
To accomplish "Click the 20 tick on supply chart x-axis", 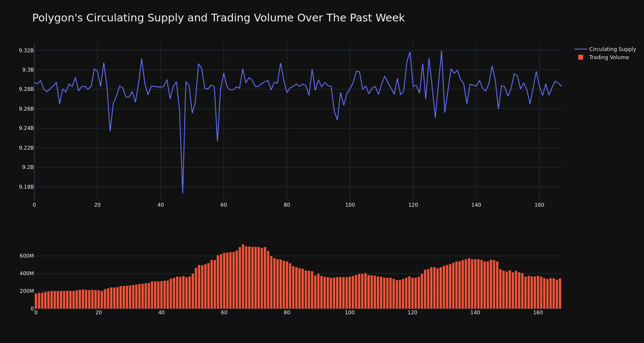I will tap(97, 205).
